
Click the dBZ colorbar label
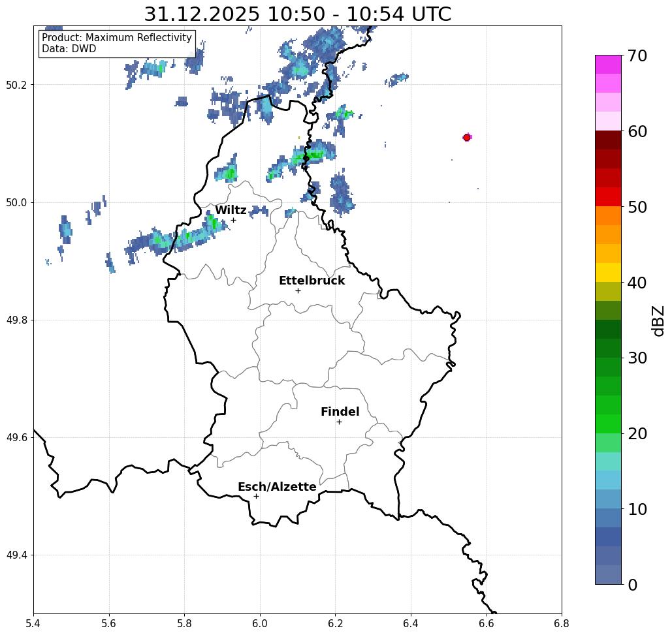coord(658,320)
